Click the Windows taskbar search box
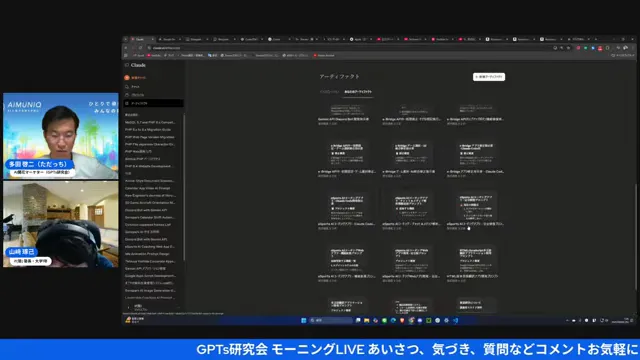640x360 pixels. click(331, 320)
